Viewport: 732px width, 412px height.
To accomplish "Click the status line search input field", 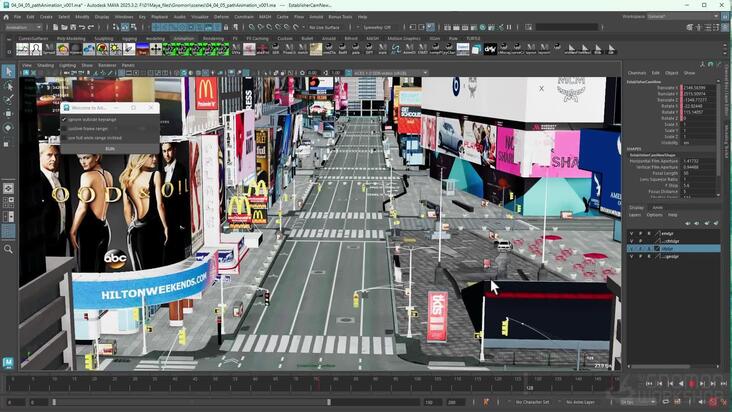I will pos(565,28).
